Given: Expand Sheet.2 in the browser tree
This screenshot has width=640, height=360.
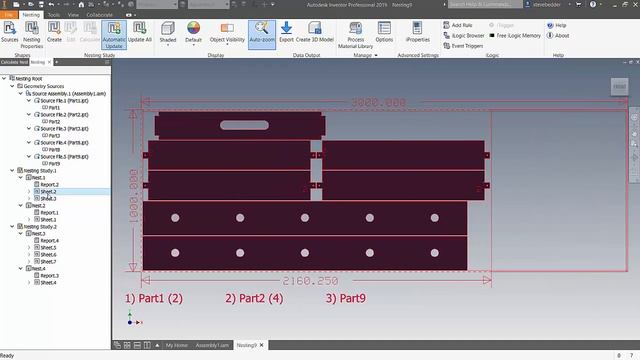Looking at the screenshot, I should [29, 191].
